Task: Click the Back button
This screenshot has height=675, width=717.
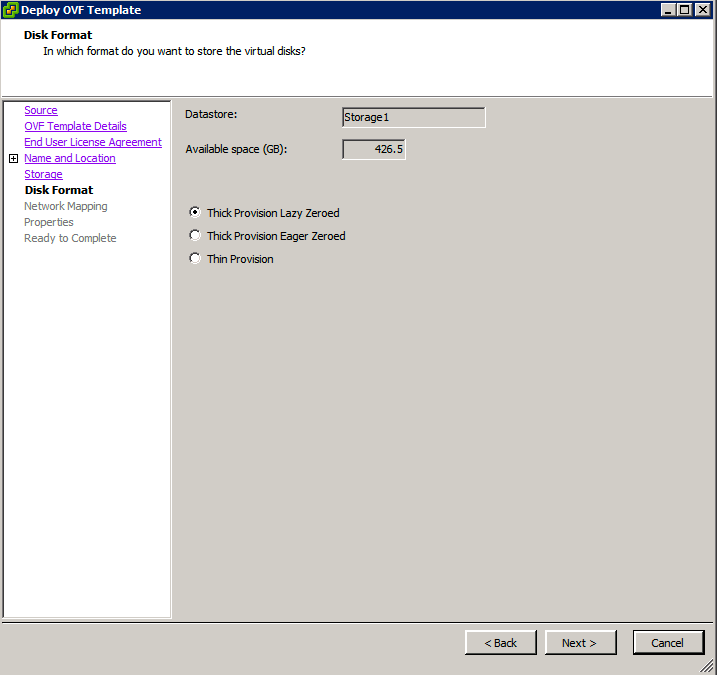Action: coord(501,643)
